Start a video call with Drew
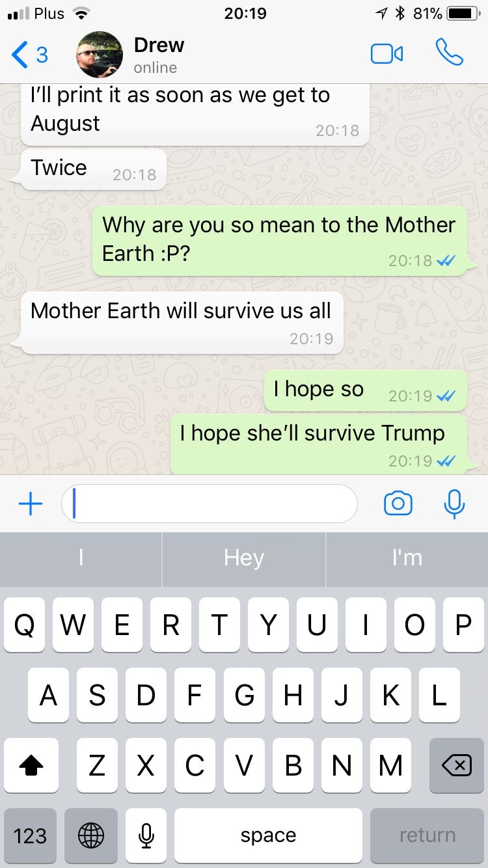The height and width of the screenshot is (868, 488). point(386,54)
